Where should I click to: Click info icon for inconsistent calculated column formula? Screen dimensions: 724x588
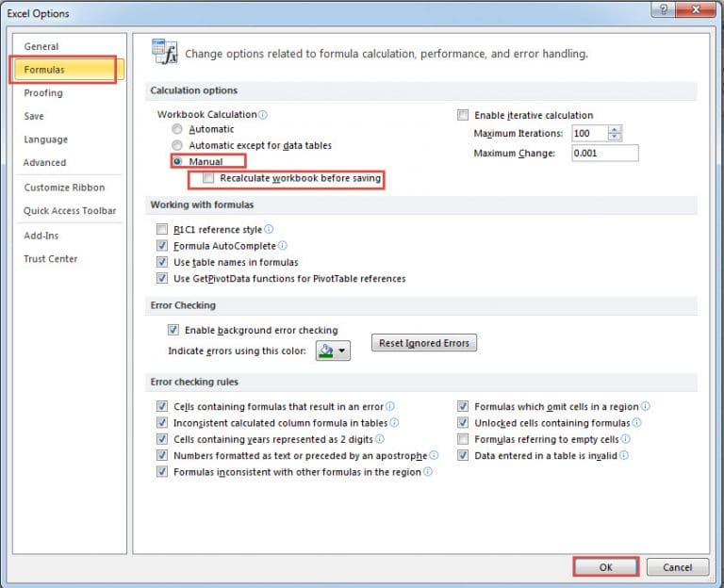(x=394, y=422)
